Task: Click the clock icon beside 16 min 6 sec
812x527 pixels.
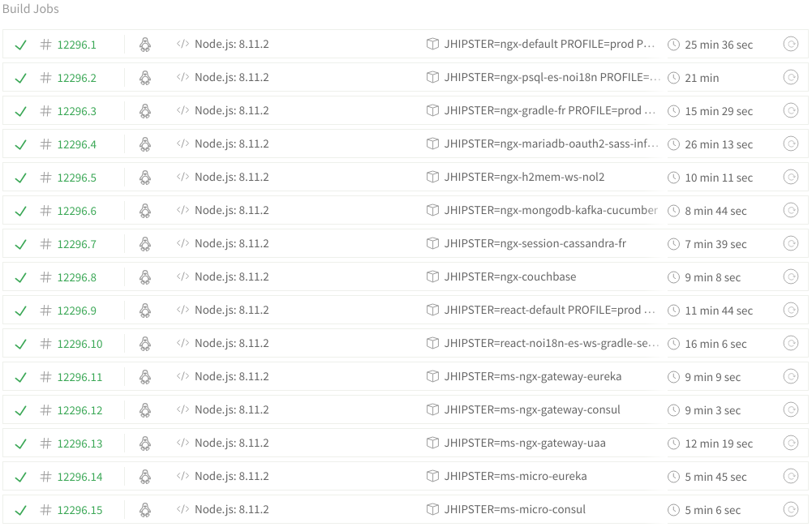Action: 673,344
